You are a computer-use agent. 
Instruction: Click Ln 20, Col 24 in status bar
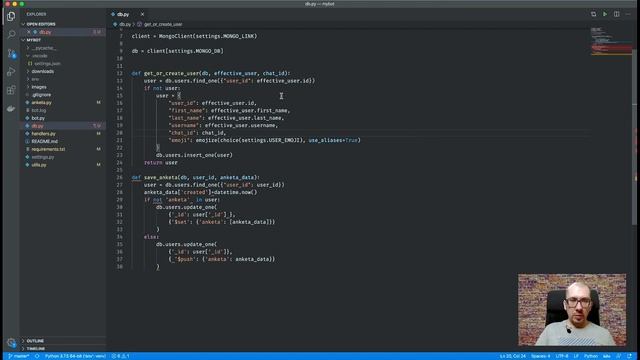(x=513, y=356)
